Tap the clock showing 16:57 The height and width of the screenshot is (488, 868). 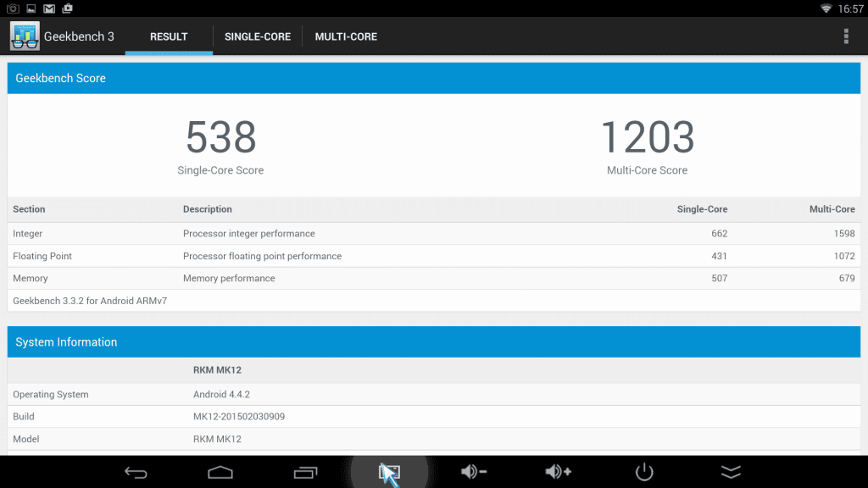(850, 8)
